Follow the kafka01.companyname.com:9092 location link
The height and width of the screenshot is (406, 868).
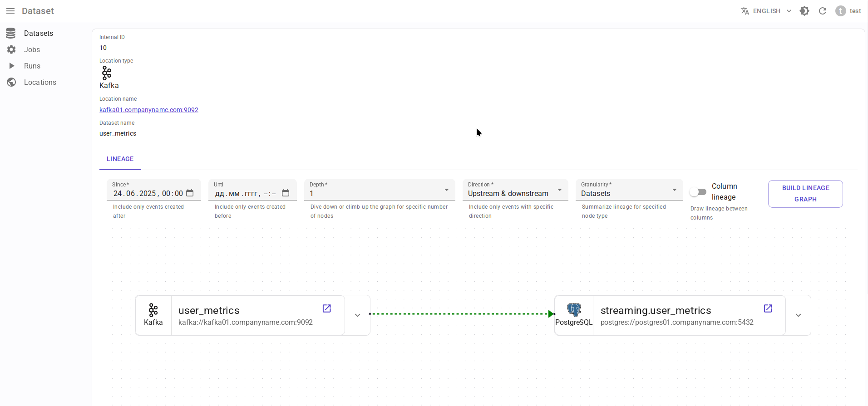pos(149,110)
